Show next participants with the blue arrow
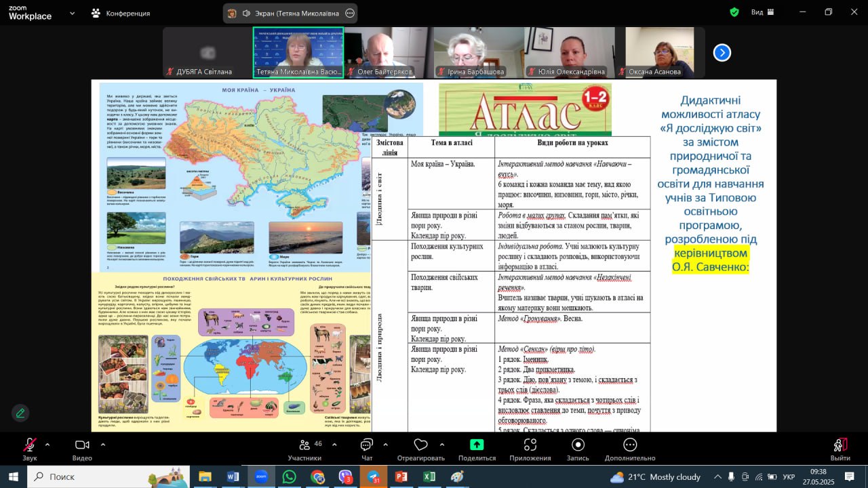 [722, 53]
